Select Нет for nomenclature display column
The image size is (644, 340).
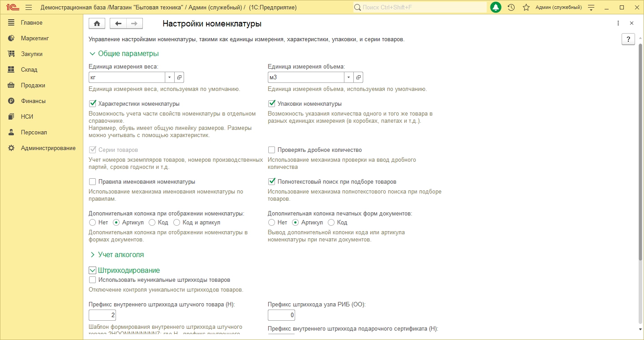(93, 222)
